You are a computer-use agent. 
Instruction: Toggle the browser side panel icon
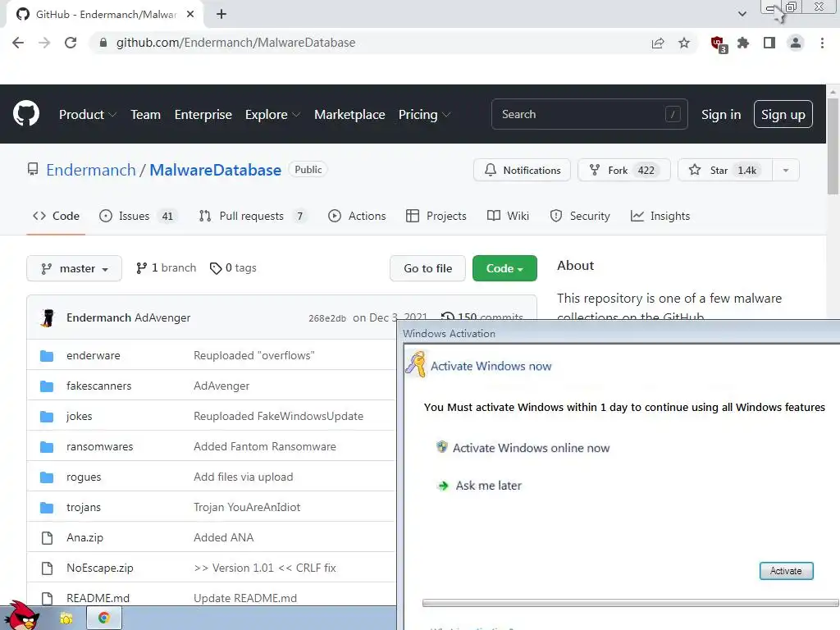click(x=769, y=43)
